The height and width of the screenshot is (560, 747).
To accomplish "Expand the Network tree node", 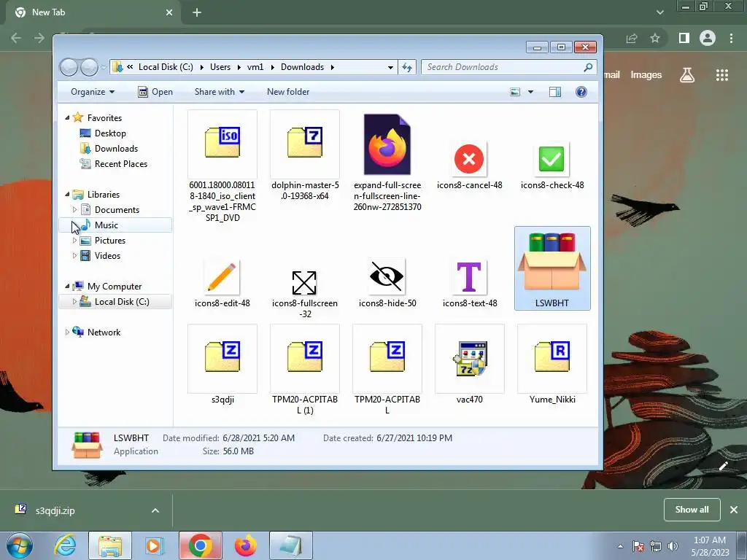I will pyautogui.click(x=67, y=332).
